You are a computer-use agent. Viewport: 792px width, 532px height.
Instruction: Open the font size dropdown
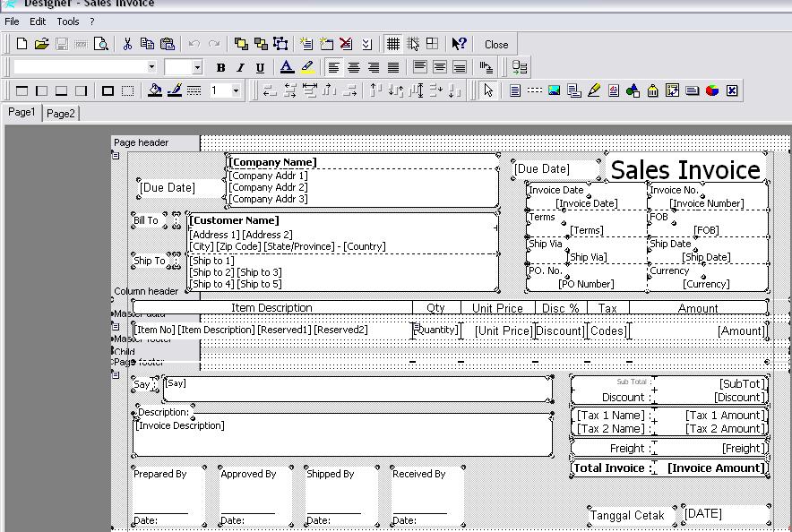coord(196,67)
